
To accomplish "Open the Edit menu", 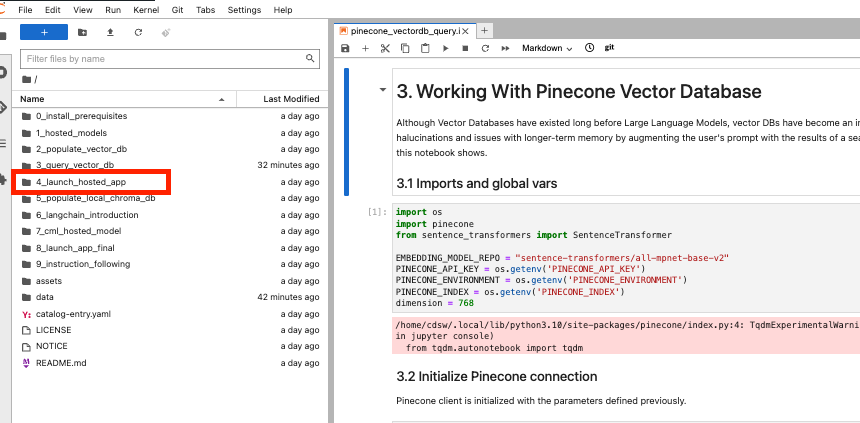I will click(53, 10).
